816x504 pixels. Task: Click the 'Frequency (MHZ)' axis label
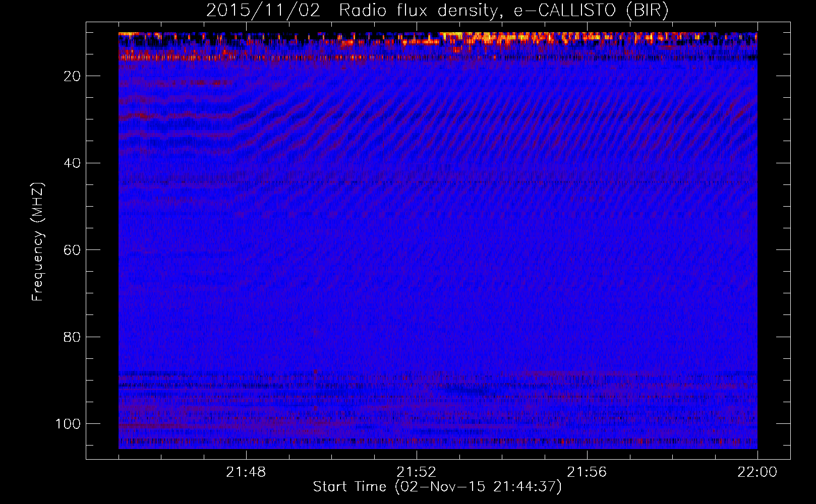(x=38, y=241)
